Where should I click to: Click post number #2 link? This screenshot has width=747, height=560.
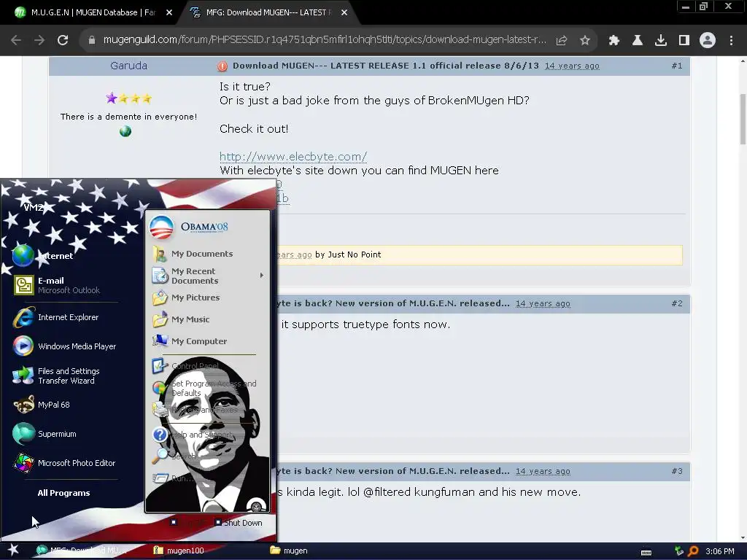pos(676,303)
